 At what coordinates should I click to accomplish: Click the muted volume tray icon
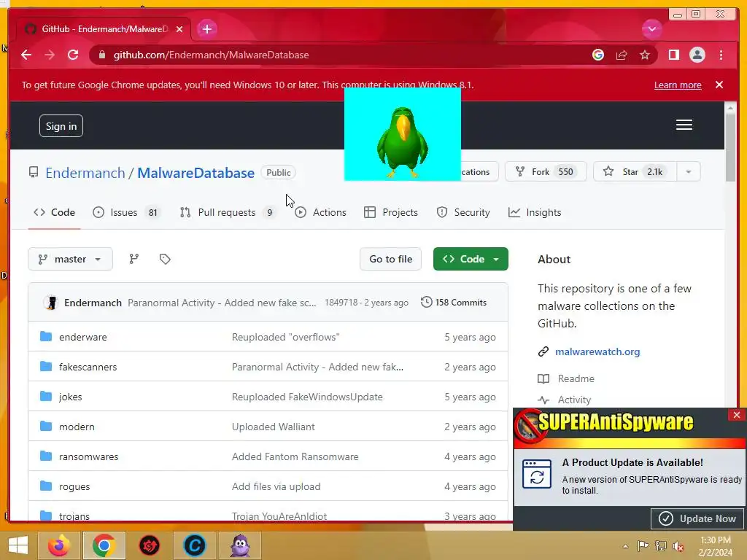pyautogui.click(x=678, y=546)
